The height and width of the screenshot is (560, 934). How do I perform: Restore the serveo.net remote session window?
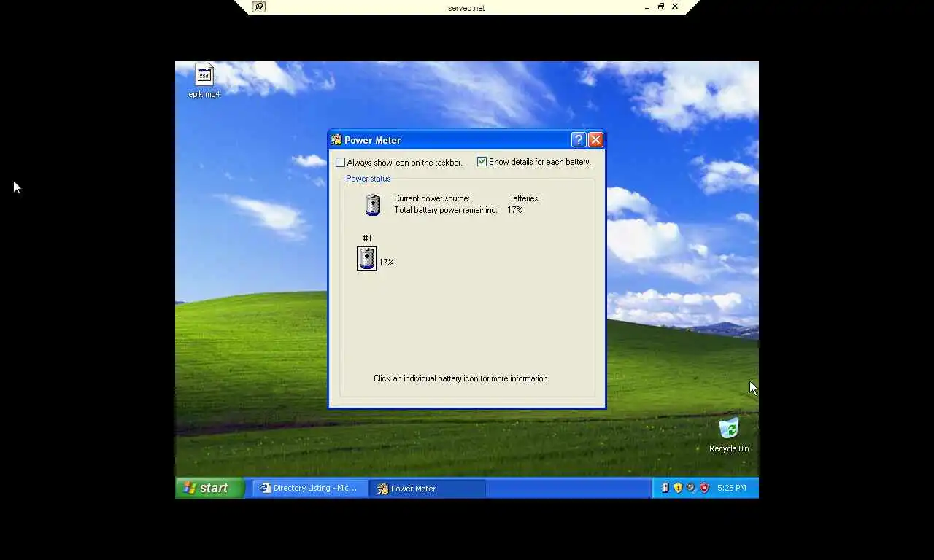point(661,7)
